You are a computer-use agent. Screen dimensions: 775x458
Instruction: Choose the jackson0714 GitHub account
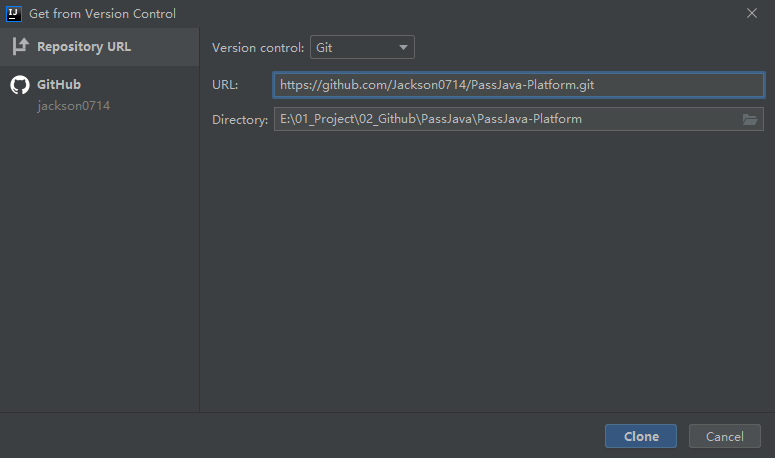point(74,105)
